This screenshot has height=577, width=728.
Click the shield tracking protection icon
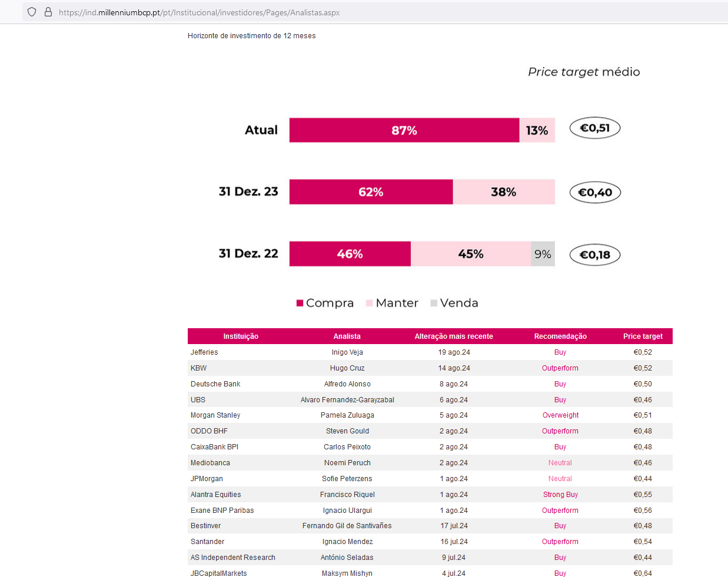click(32, 12)
